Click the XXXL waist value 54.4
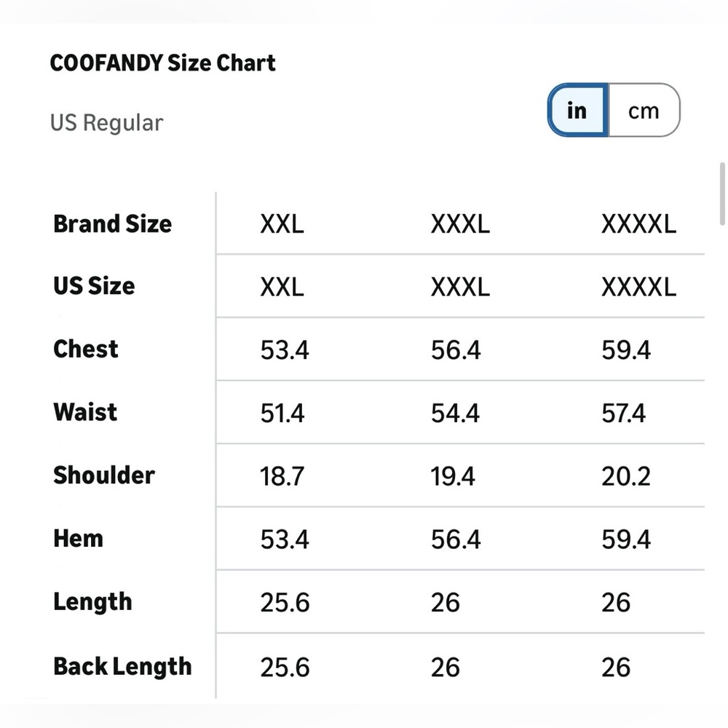This screenshot has width=728, height=728. coord(455,414)
